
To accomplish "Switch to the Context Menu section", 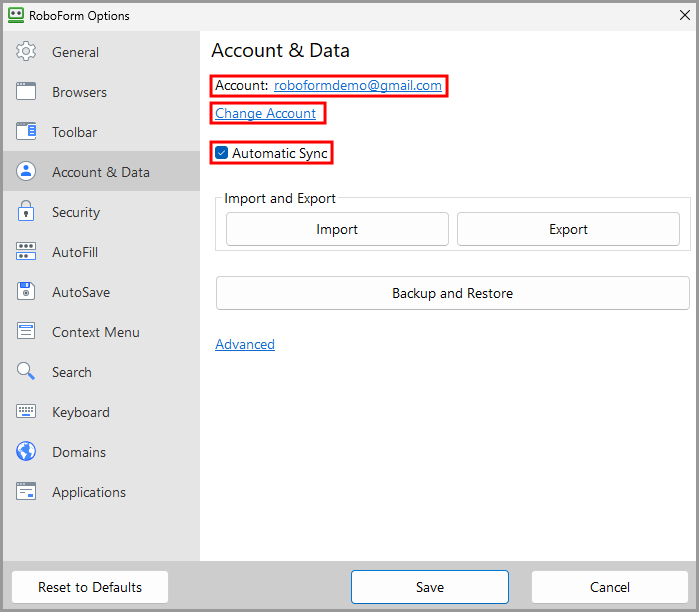I will point(95,332).
